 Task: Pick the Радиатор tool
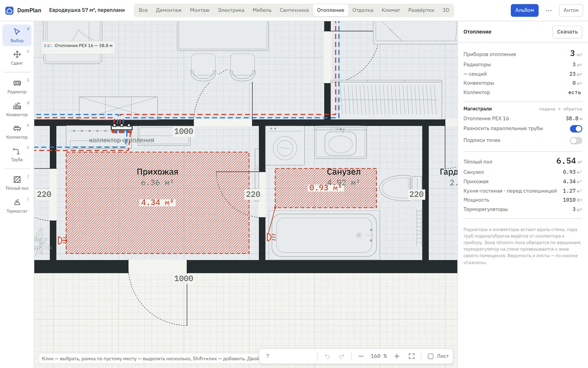tap(17, 87)
